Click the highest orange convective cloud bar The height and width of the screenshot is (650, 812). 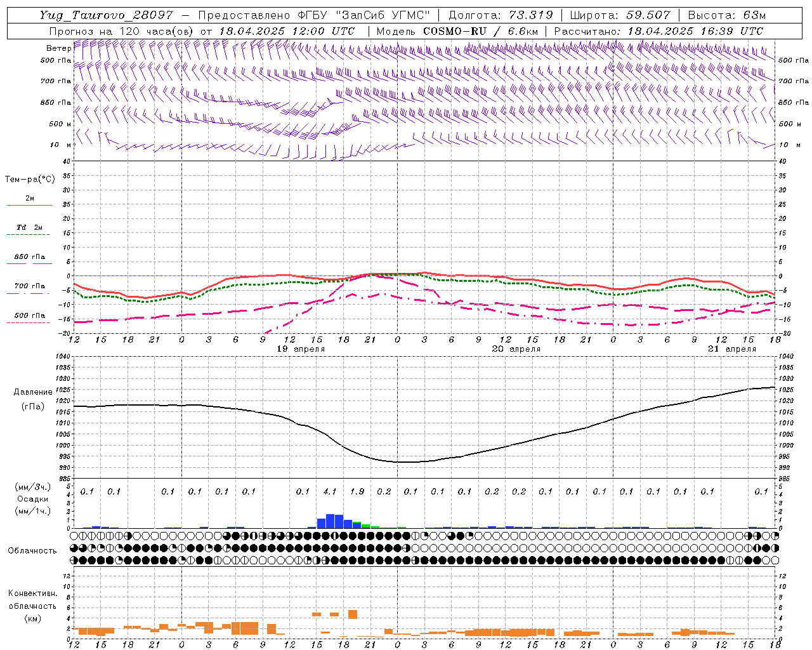click(x=353, y=614)
